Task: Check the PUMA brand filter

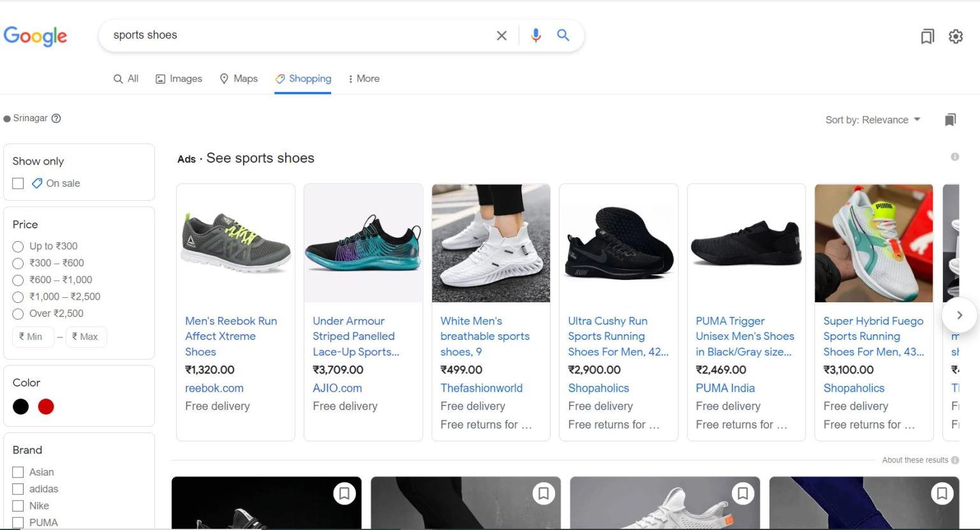Action: coord(18,523)
